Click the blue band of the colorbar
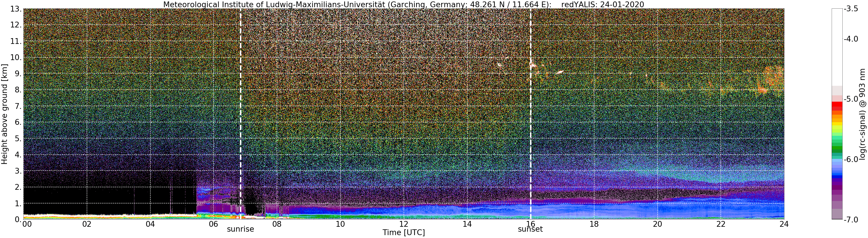 coord(837,169)
